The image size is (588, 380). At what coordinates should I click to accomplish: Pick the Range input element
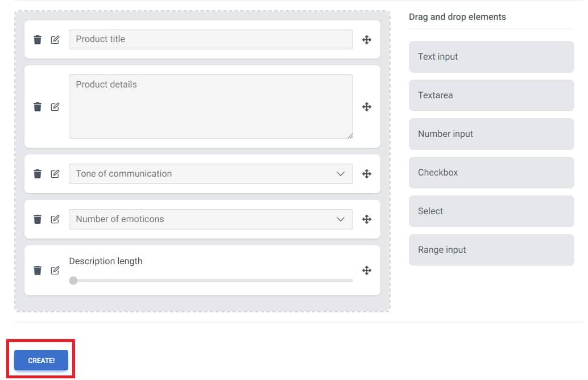491,250
